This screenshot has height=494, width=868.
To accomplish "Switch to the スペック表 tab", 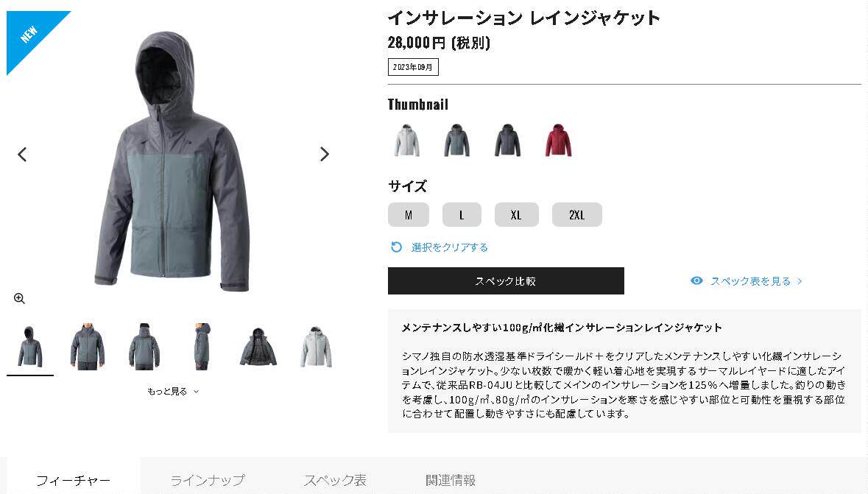I will point(335,479).
